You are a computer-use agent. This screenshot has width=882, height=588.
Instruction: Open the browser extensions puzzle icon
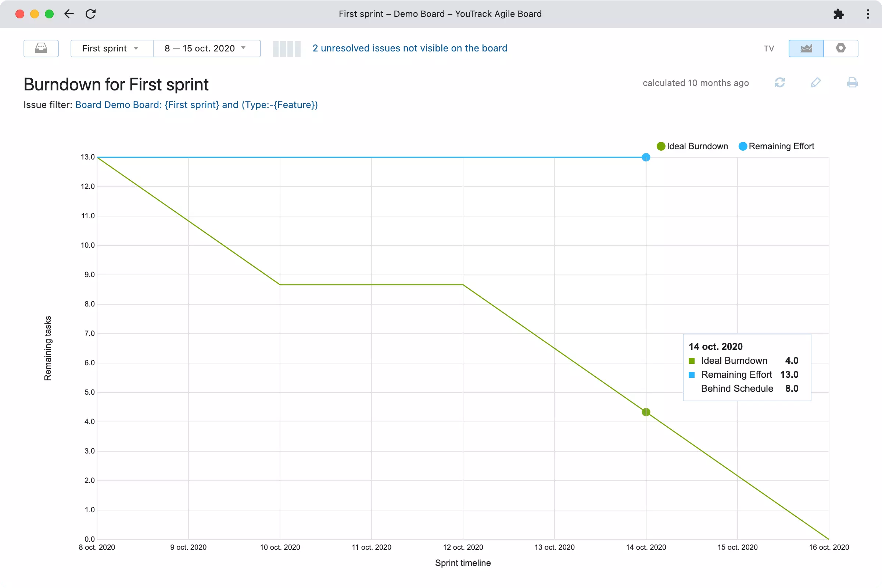[x=839, y=14]
